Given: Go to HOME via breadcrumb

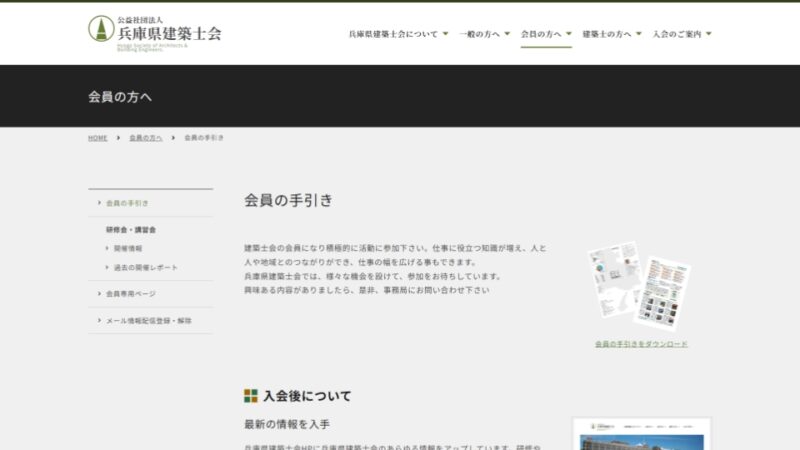Looking at the screenshot, I should (x=97, y=137).
